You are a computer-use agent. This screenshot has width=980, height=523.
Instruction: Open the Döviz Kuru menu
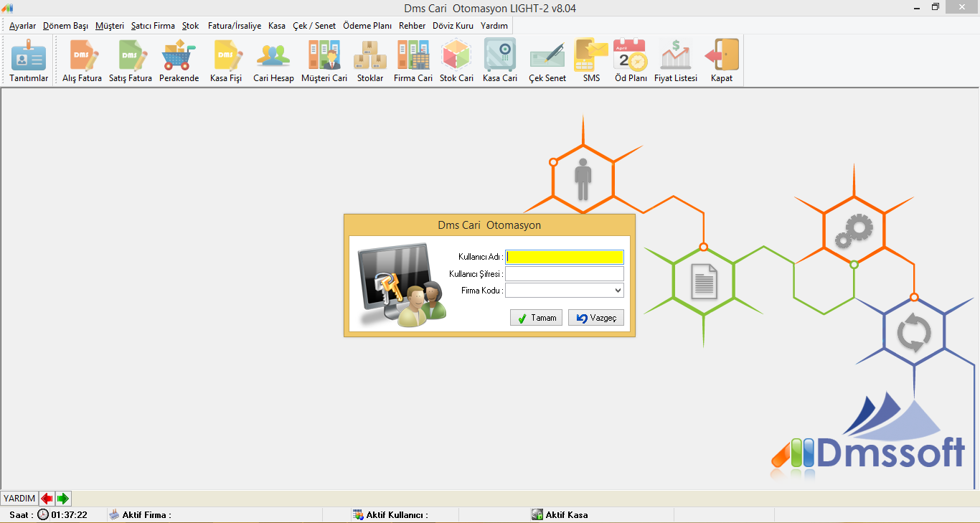pyautogui.click(x=453, y=26)
